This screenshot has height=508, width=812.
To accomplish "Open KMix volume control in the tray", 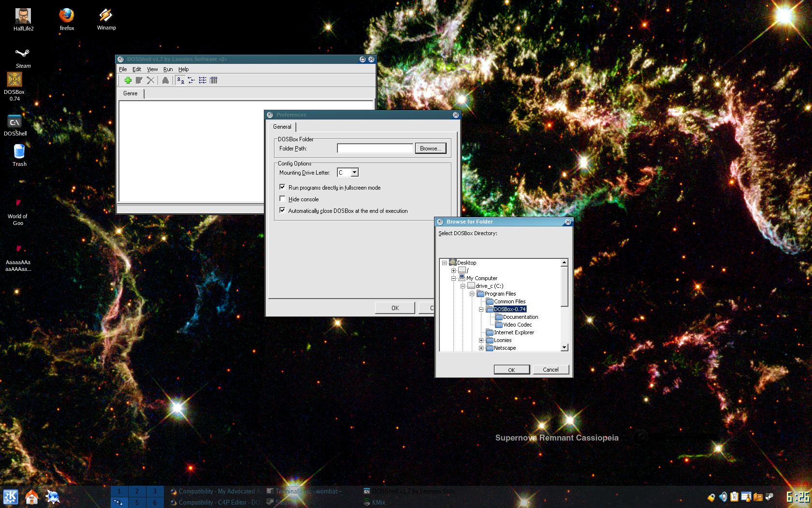I will [723, 497].
